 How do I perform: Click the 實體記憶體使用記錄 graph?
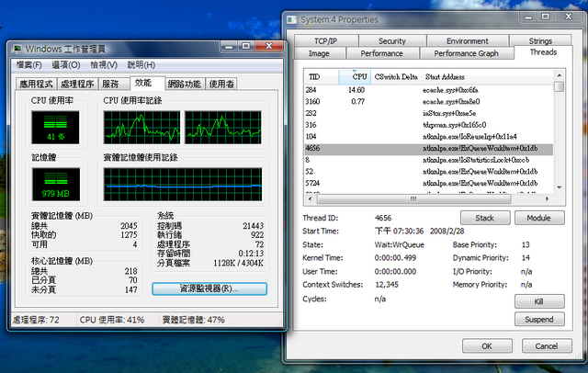click(x=183, y=185)
